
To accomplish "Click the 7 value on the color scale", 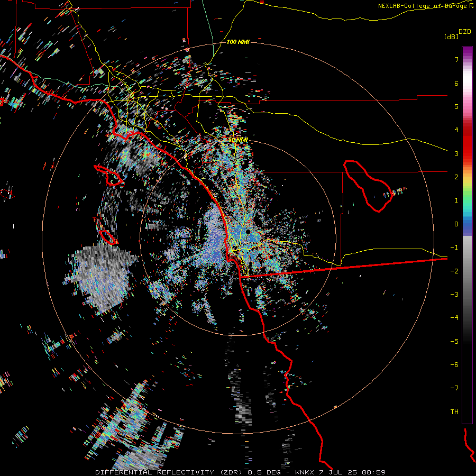I will pyautogui.click(x=456, y=59).
